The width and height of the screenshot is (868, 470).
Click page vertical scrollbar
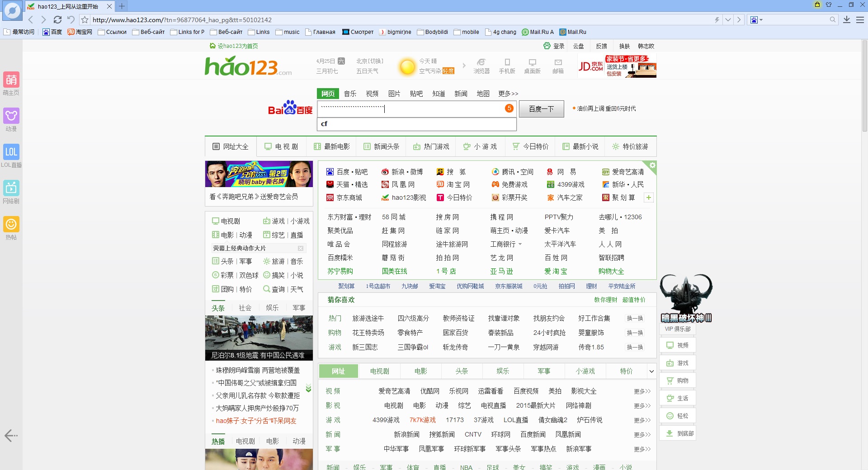point(864,86)
